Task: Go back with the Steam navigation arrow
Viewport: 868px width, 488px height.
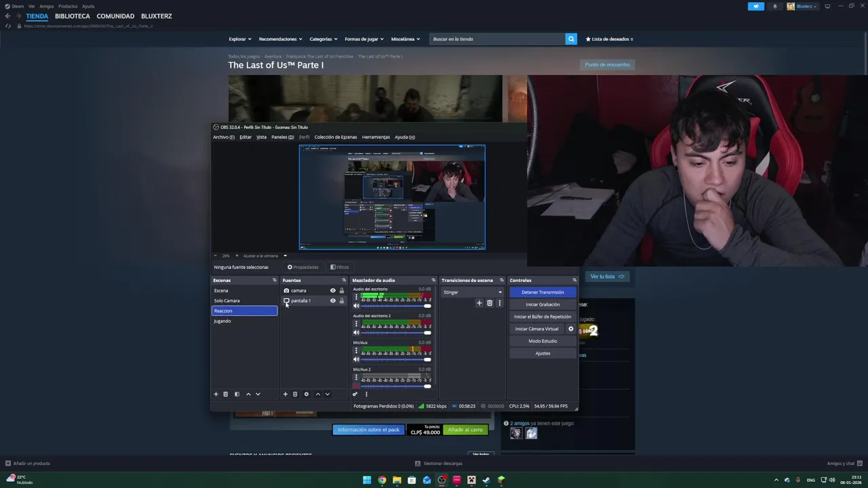Action: [x=8, y=16]
